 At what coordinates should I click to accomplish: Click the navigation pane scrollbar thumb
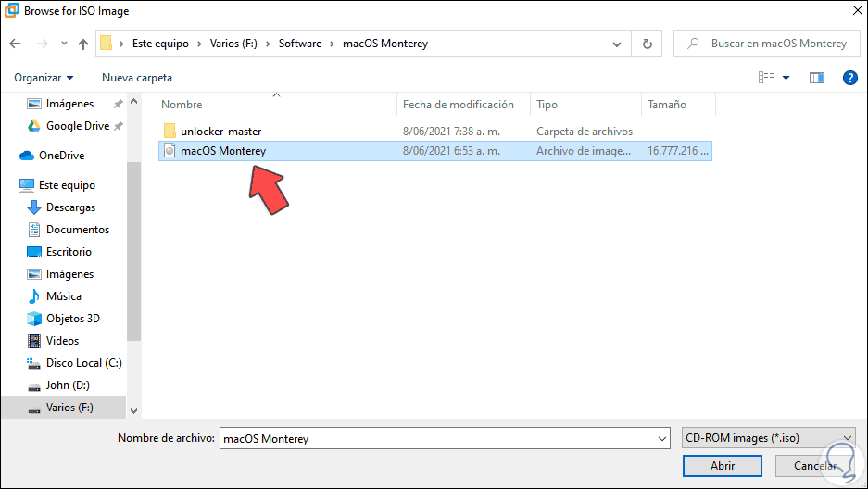pos(133,251)
